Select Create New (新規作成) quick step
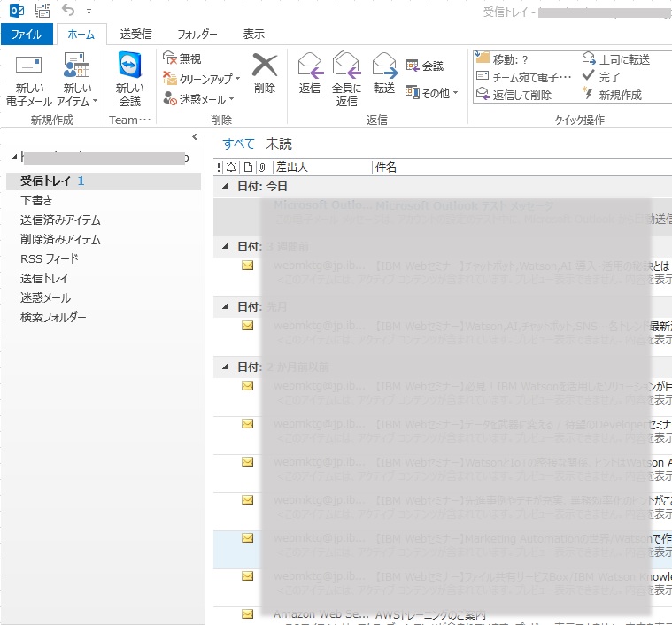This screenshot has height=625, width=672. tap(612, 95)
